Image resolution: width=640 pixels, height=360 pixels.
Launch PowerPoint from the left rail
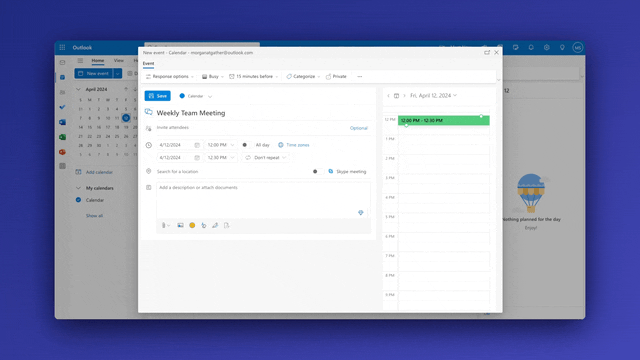(x=62, y=152)
